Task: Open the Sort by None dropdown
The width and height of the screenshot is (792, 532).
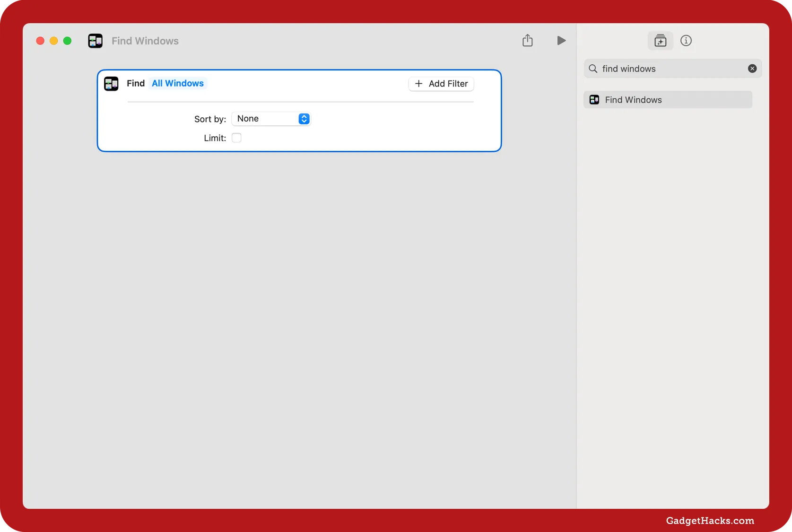Action: coord(271,119)
